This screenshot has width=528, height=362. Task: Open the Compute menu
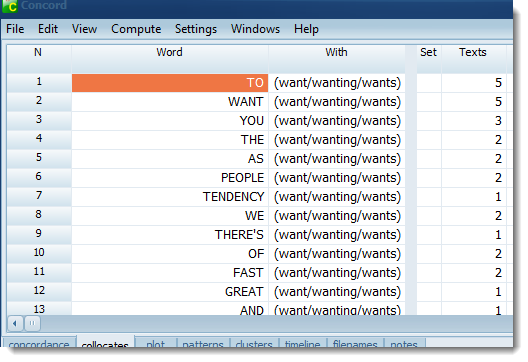136,29
